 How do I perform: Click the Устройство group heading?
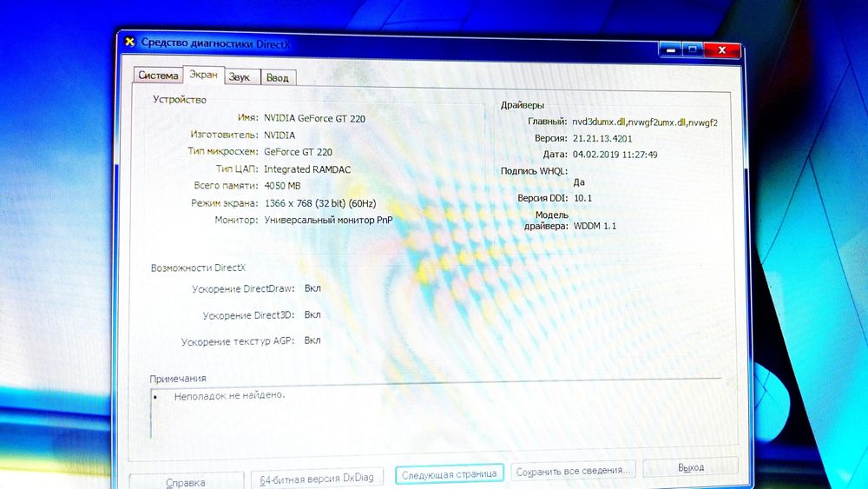click(180, 100)
